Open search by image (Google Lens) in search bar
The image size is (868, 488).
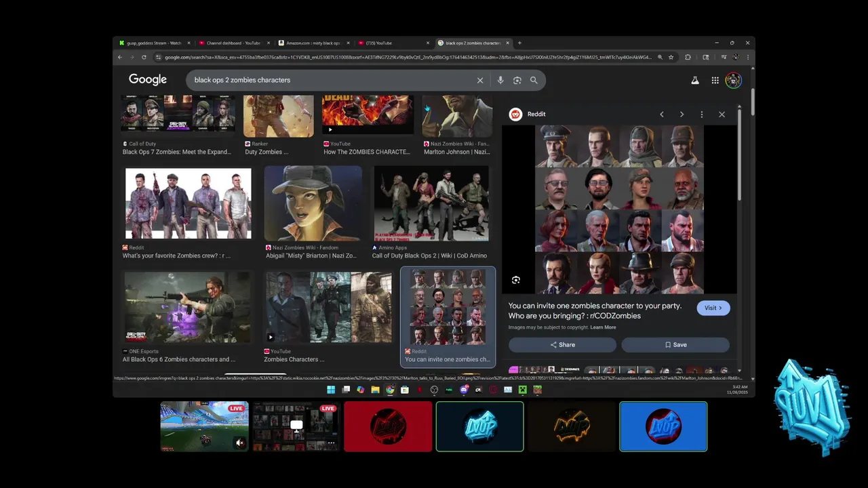517,80
